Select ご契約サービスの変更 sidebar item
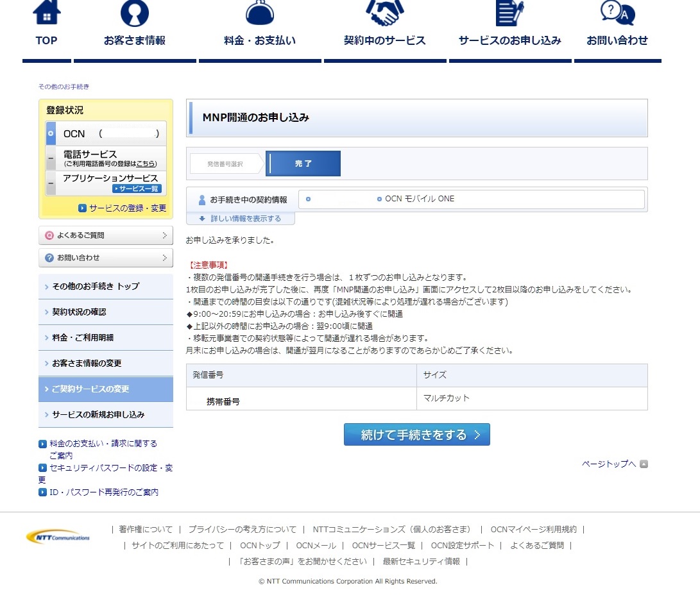Screen dimensions: 700x597 tap(106, 389)
